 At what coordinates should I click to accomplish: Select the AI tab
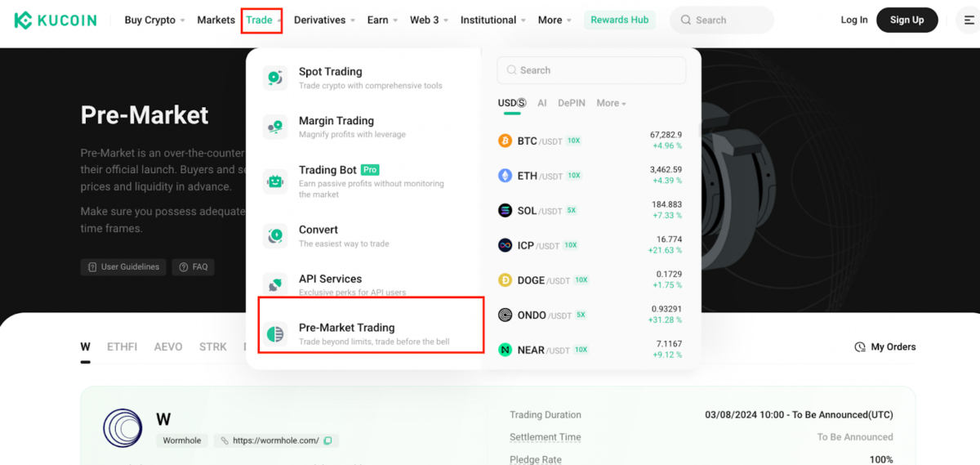pyautogui.click(x=542, y=103)
